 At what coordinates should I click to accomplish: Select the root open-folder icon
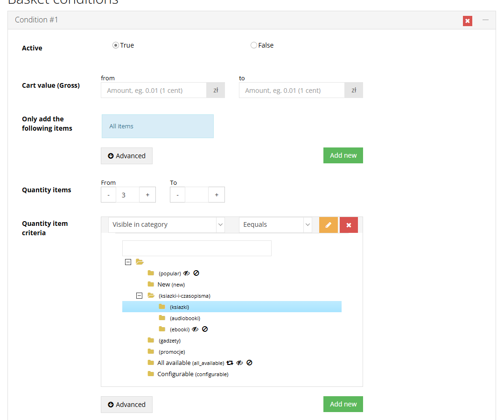pyautogui.click(x=140, y=262)
